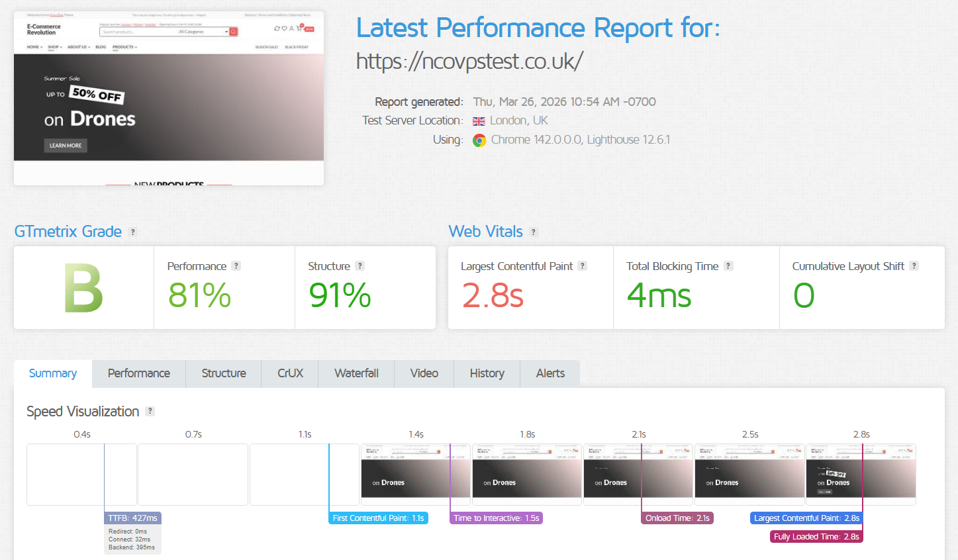This screenshot has width=958, height=560.
Task: Click the Connect: 32ms detail text
Action: pyautogui.click(x=129, y=539)
